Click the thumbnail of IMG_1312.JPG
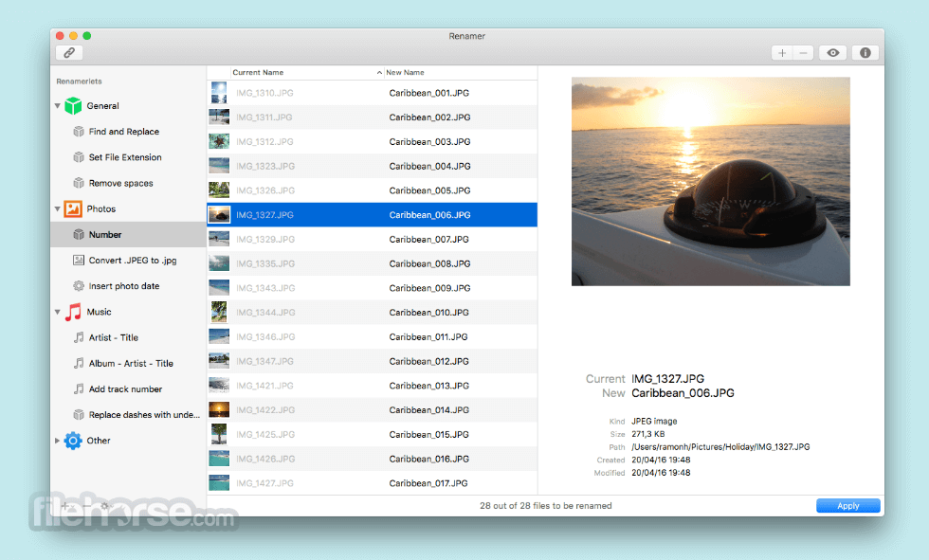 [219, 141]
